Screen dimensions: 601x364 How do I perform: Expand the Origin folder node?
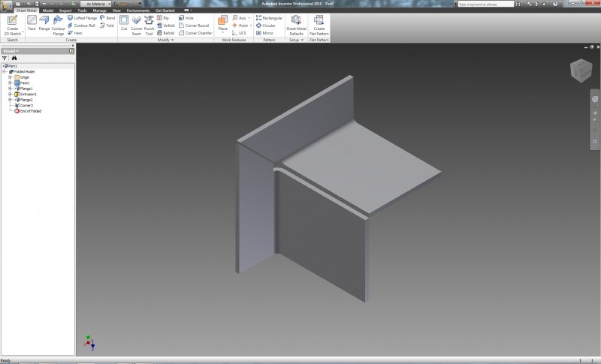tap(10, 77)
